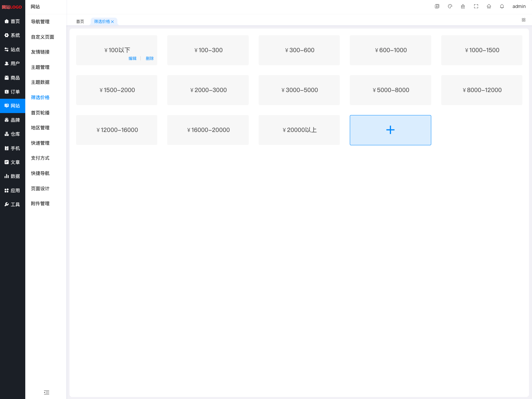Open 商品 in the main sidebar
Image resolution: width=532 pixels, height=399 pixels.
pyautogui.click(x=12, y=78)
